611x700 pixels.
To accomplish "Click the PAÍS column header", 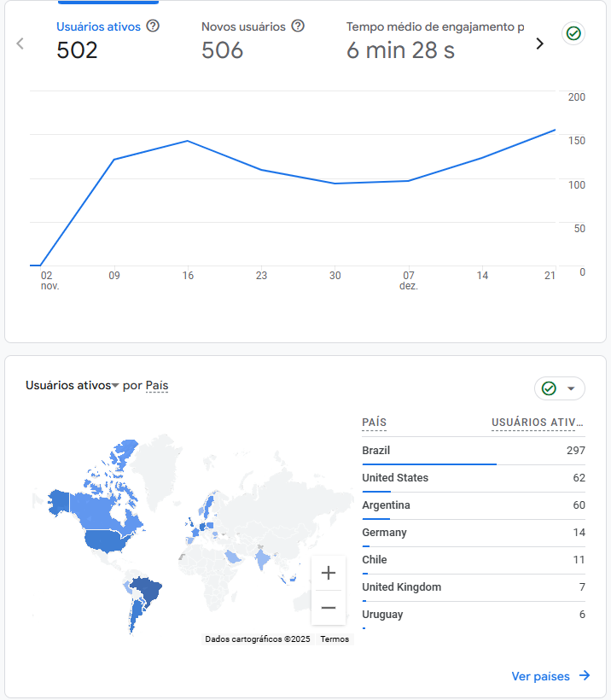I will [x=374, y=423].
